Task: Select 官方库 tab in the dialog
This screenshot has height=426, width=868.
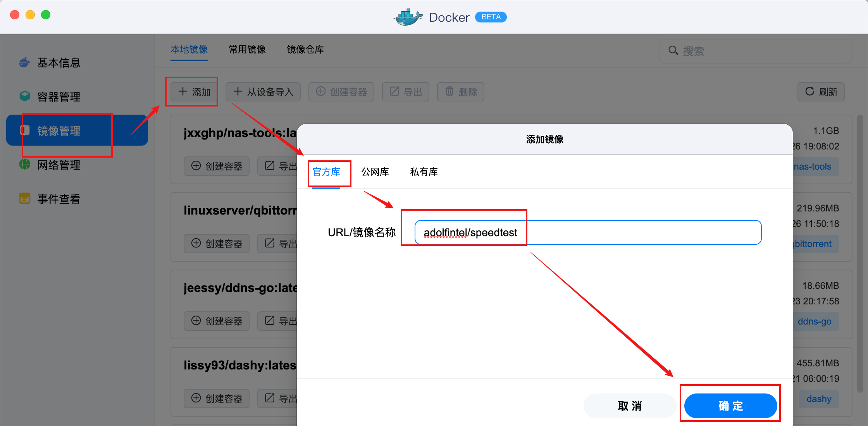Action: coord(326,172)
